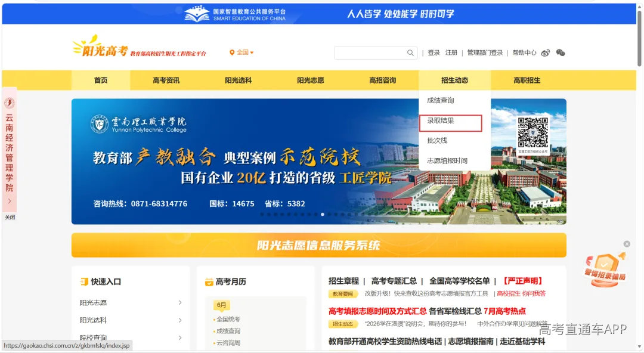Click 全国统考 in the 高考月历
This screenshot has height=353, width=644.
(228, 319)
